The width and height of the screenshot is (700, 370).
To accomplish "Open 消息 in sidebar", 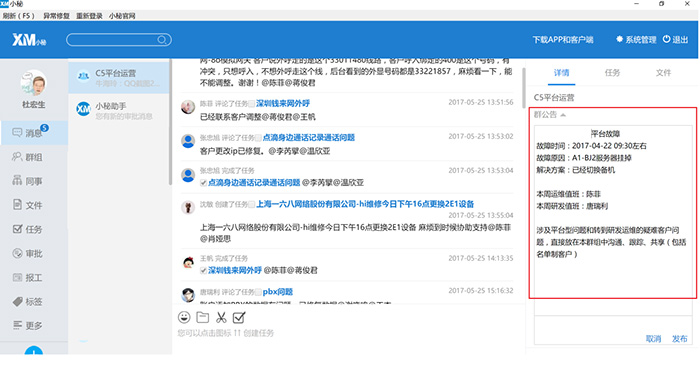I will [x=34, y=133].
